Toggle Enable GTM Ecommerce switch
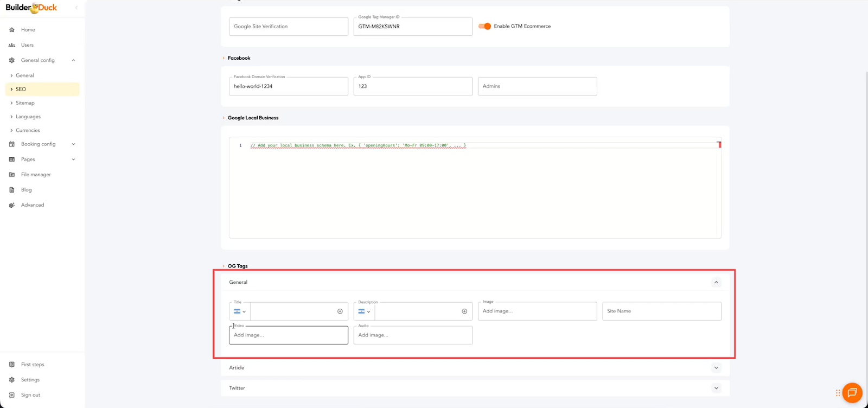The image size is (868, 408). click(x=484, y=26)
